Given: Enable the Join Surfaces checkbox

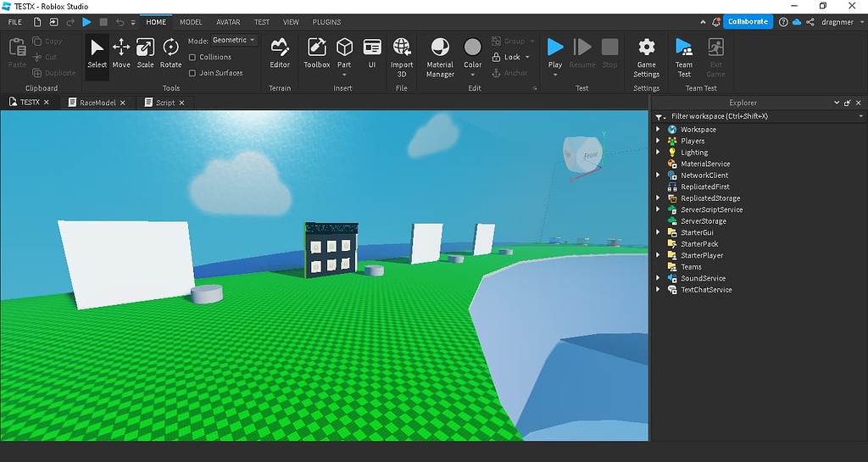Looking at the screenshot, I should point(192,73).
